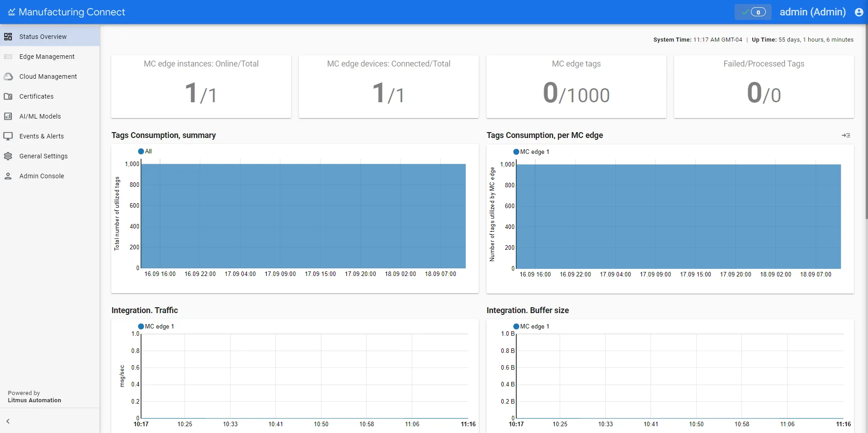Toggle MC edge 1 in Buffer size legend

pos(531,326)
